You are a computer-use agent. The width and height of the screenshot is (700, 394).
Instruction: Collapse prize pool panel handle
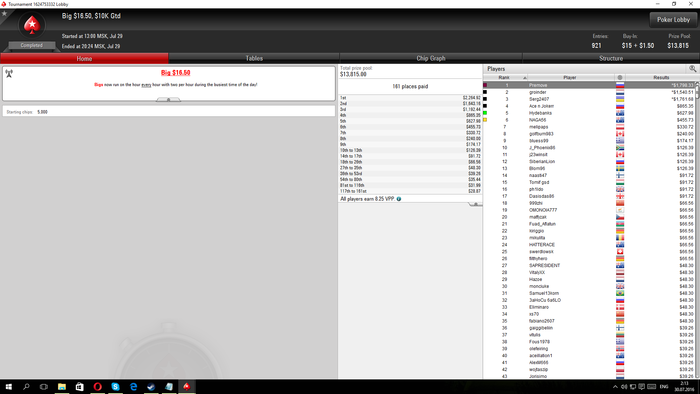coord(475,204)
